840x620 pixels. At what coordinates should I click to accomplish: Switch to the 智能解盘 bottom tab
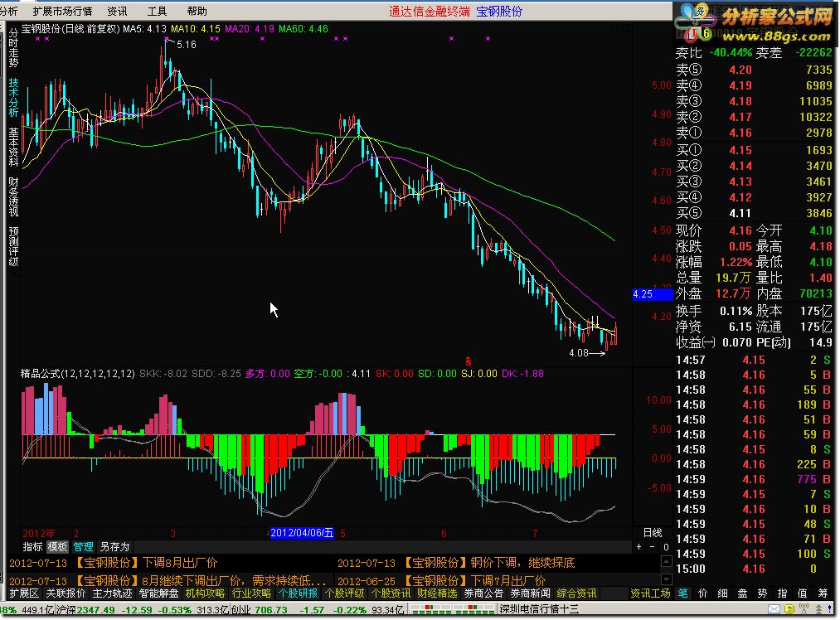coord(158,593)
